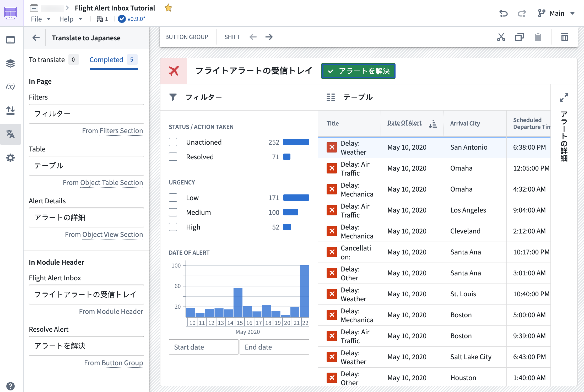This screenshot has width=584, height=392.
Task: Click the SHIFT left arrow button
Action: click(253, 37)
